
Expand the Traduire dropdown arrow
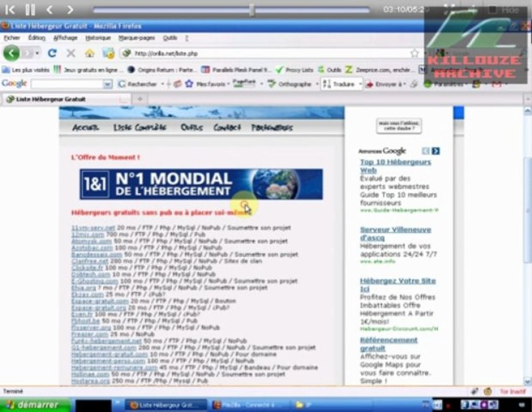[360, 84]
